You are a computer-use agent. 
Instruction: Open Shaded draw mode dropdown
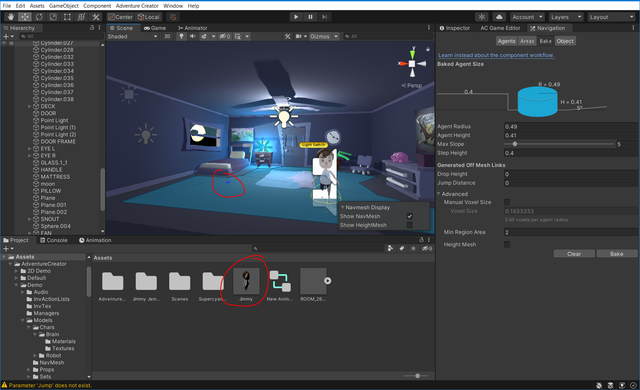(x=133, y=36)
